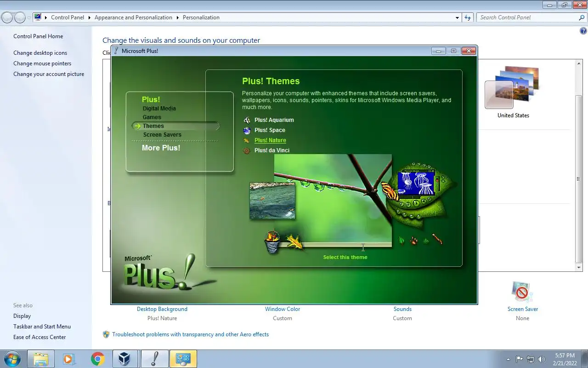Click the More Plus! heading
588x368 pixels.
161,148
